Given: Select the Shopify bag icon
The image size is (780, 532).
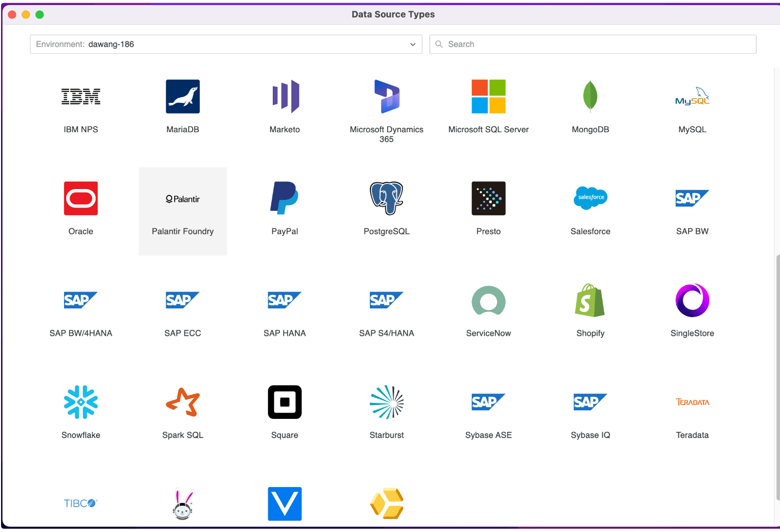Looking at the screenshot, I should (x=590, y=300).
